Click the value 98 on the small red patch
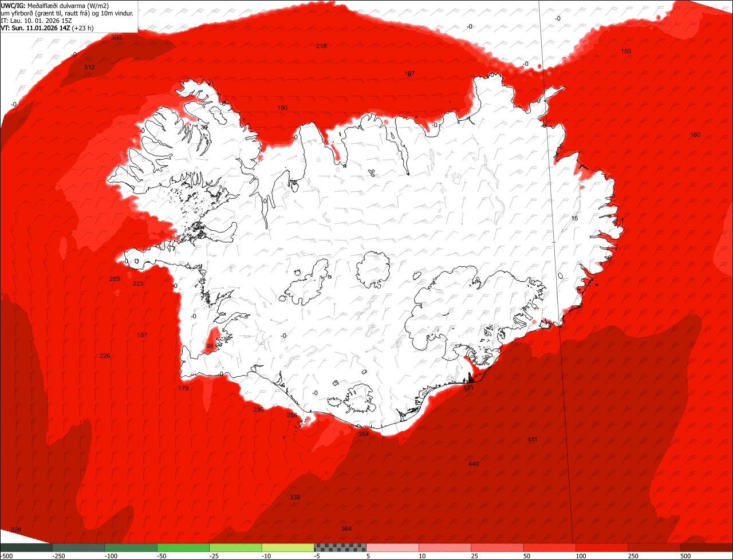Image resolution: width=733 pixels, height=560 pixels. (x=210, y=346)
